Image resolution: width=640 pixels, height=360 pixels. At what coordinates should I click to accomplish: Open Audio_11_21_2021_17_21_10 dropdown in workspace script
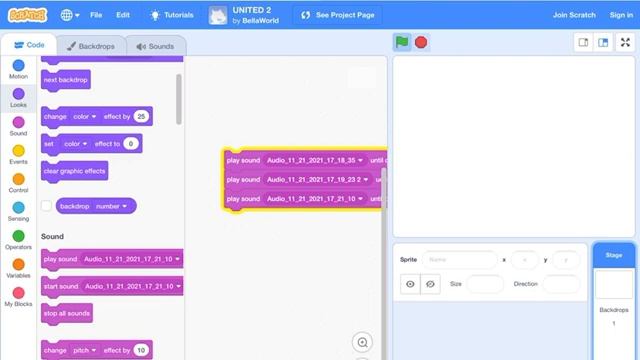[314, 199]
